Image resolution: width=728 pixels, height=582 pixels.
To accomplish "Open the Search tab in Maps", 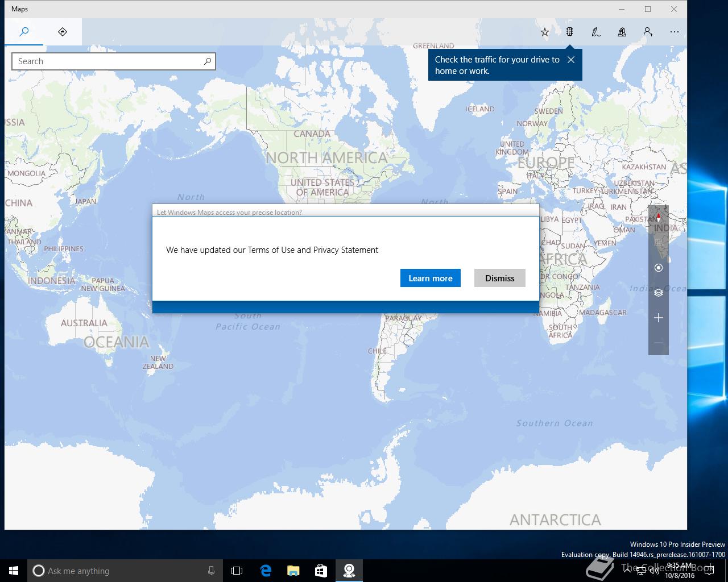I will (x=24, y=32).
